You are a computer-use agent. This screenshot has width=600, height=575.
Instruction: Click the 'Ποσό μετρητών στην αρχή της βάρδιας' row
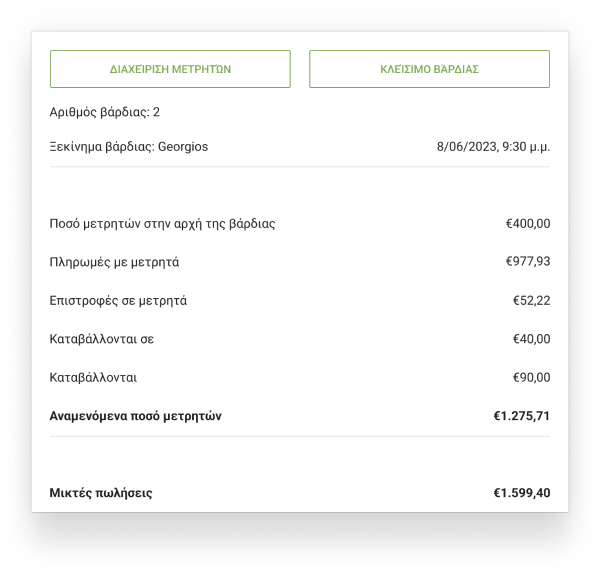point(300,223)
